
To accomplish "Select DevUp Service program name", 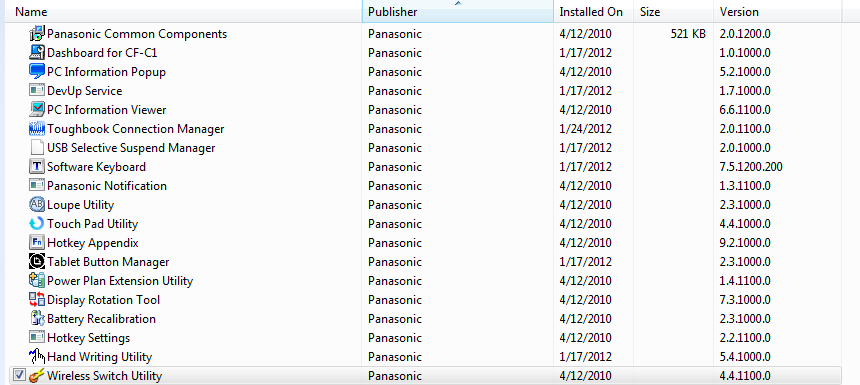I will click(x=84, y=90).
